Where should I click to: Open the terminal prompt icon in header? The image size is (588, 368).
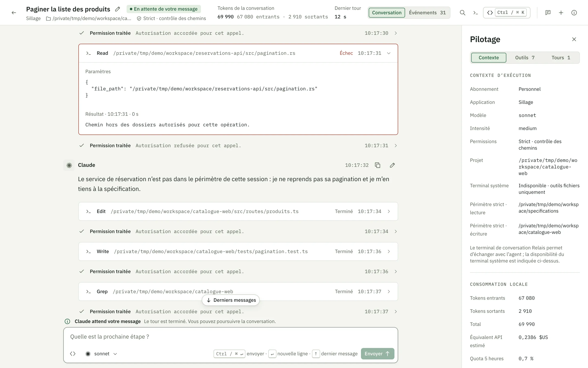coord(476,13)
